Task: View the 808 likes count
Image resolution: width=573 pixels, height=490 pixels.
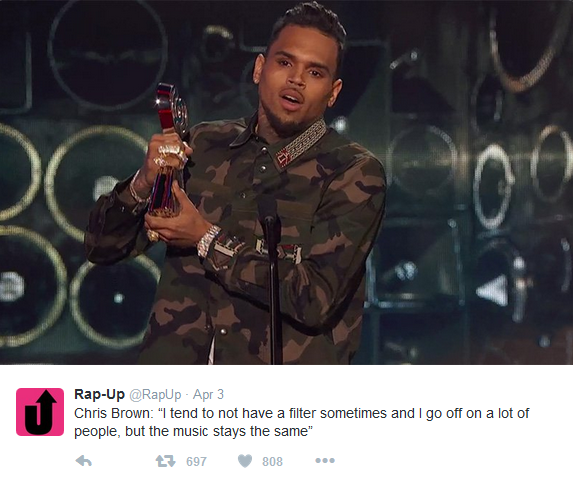Action: (x=272, y=461)
